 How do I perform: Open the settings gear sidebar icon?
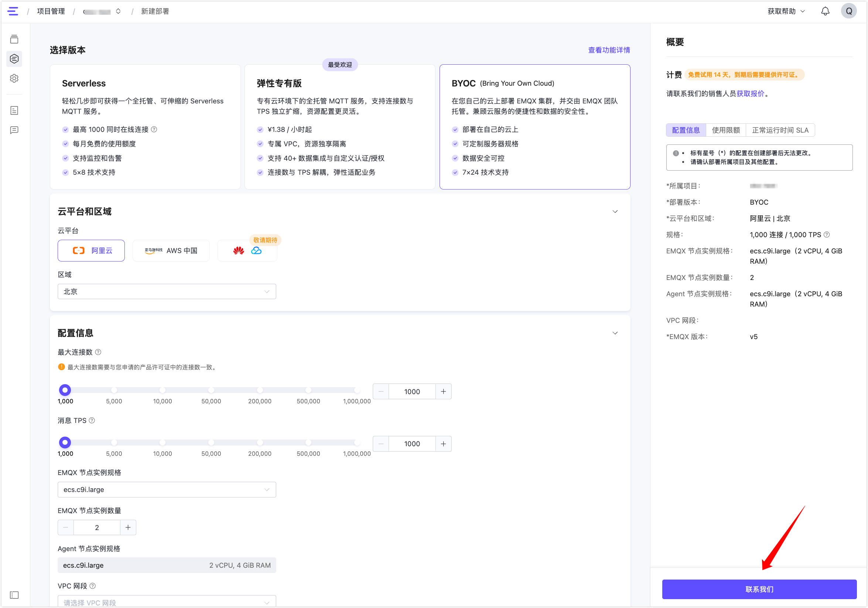[x=14, y=78]
